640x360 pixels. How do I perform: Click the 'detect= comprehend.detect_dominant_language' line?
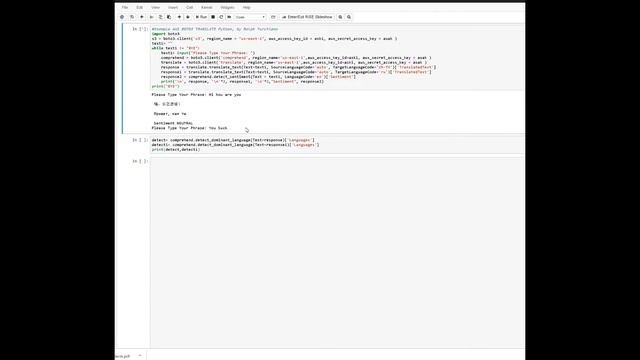coord(233,140)
